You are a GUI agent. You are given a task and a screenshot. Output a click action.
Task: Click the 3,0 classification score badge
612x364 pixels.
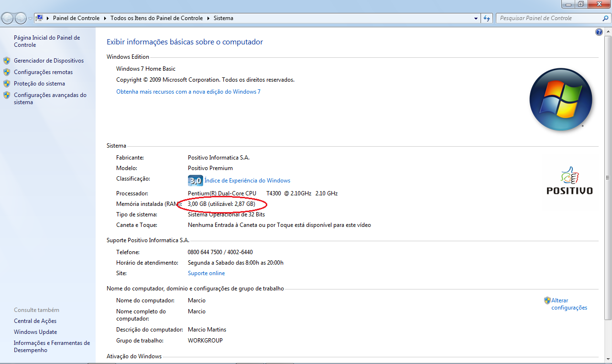coord(196,181)
